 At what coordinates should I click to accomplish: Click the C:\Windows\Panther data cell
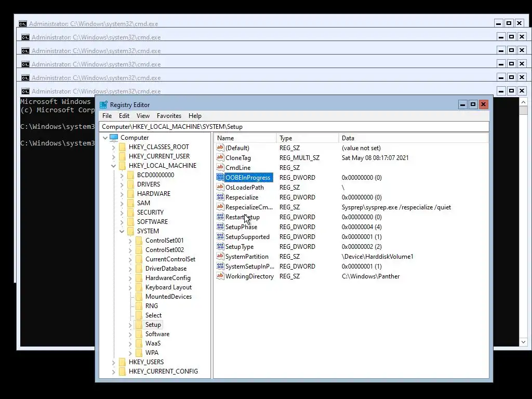point(370,276)
